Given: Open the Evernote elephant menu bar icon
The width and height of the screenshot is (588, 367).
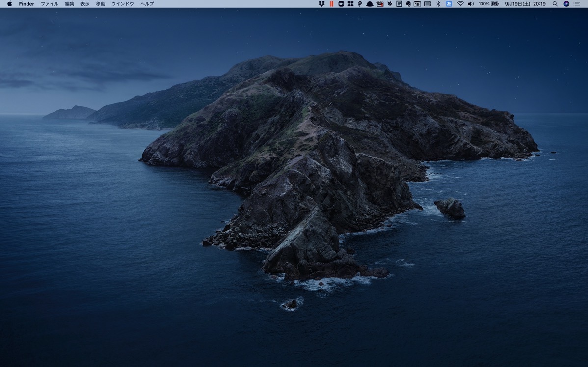Looking at the screenshot, I should [x=408, y=4].
